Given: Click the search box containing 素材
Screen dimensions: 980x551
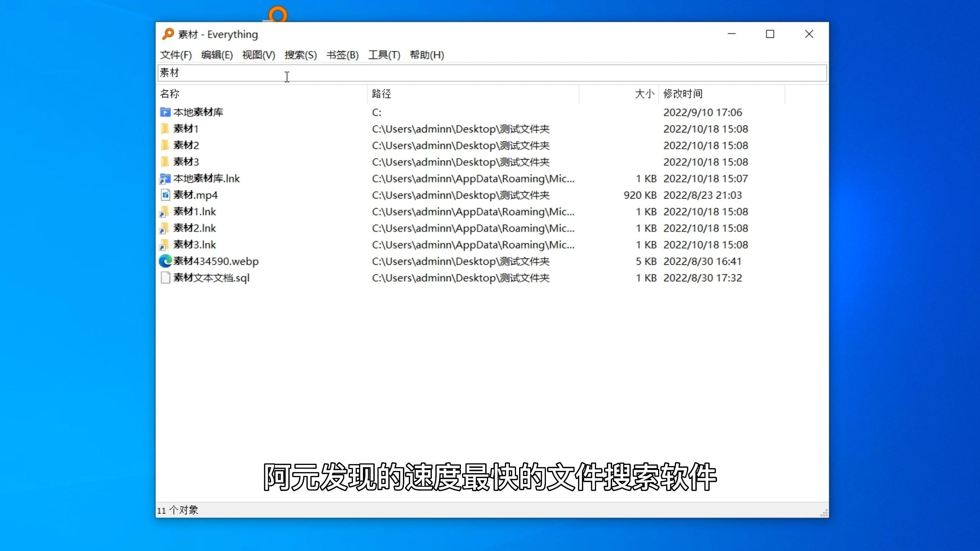Looking at the screenshot, I should (x=492, y=73).
